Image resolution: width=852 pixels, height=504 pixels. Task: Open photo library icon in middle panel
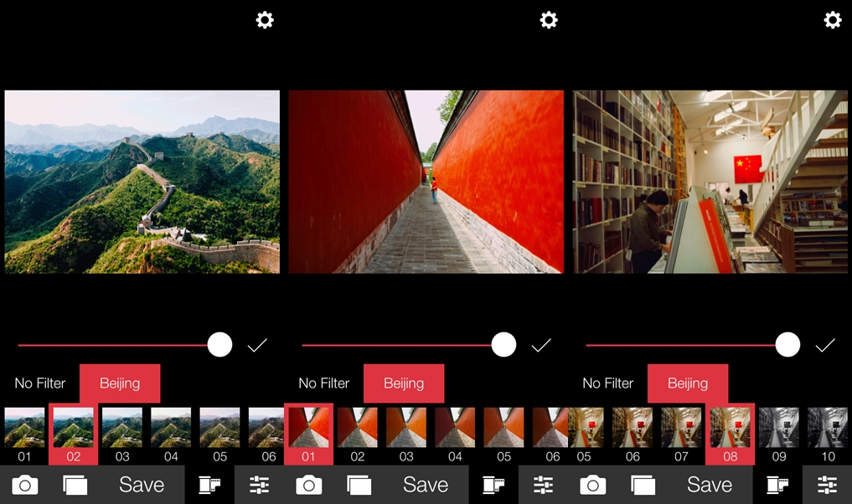(359, 485)
